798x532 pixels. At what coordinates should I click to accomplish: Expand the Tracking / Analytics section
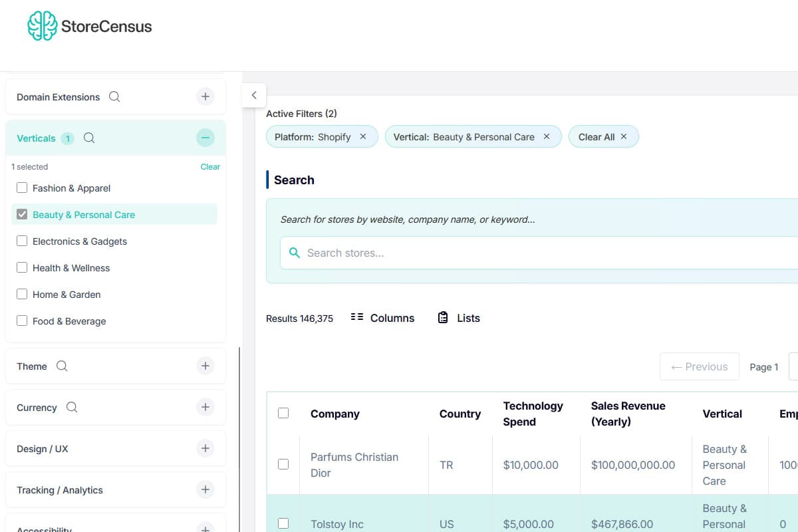tap(205, 490)
